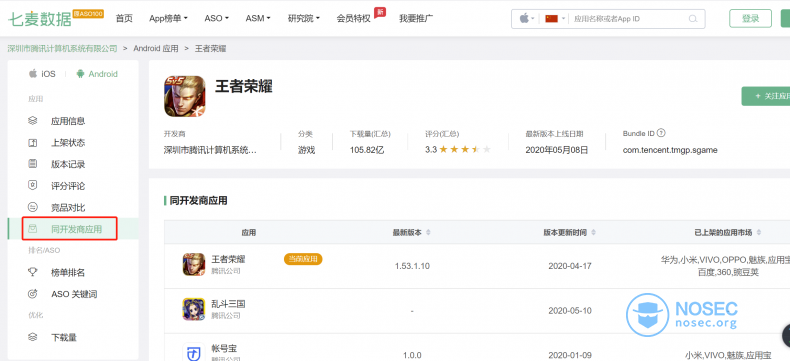Expand the App榜单 dropdown menu

(168, 19)
